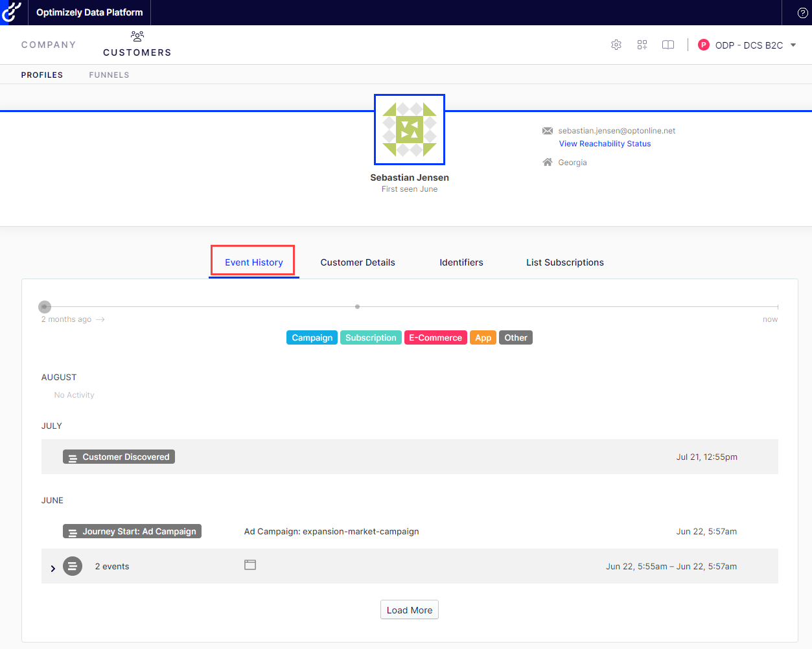Click the JUNE month heading
This screenshot has height=649, width=812.
pos(52,500)
